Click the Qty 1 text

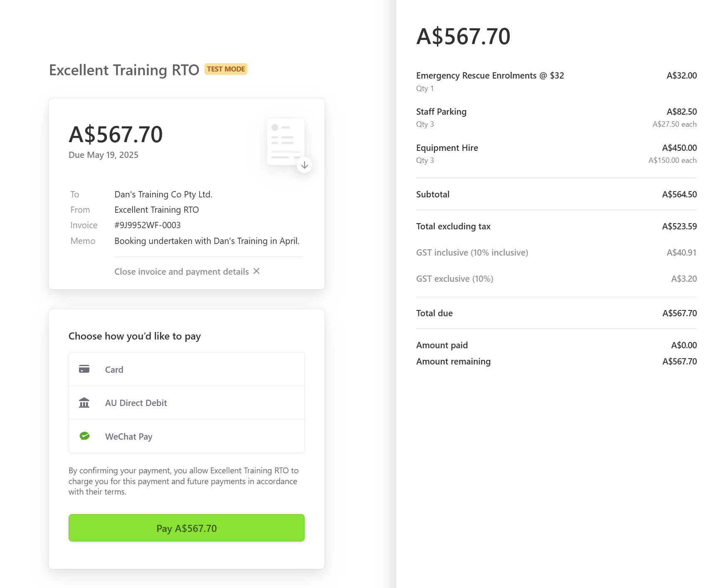coord(425,89)
